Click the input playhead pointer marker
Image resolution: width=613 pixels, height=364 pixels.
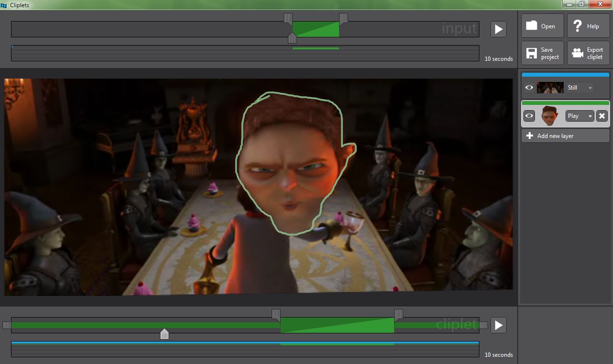click(292, 38)
